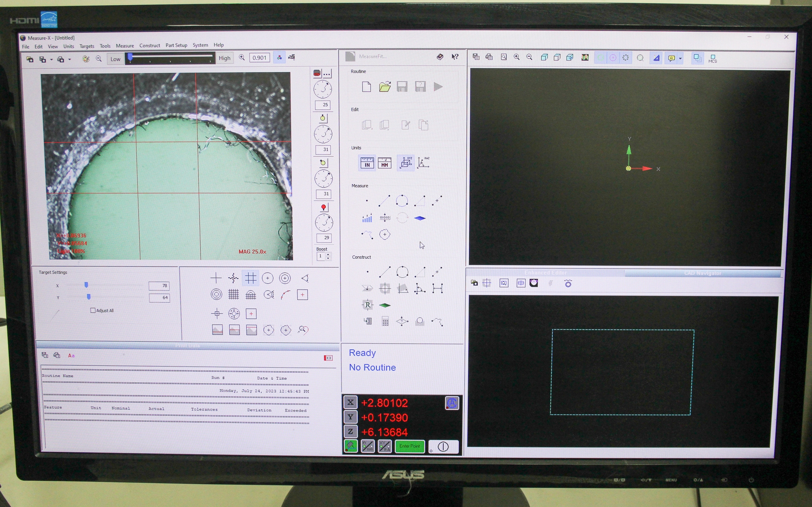Select the MM millimeters unit icon

tap(384, 163)
